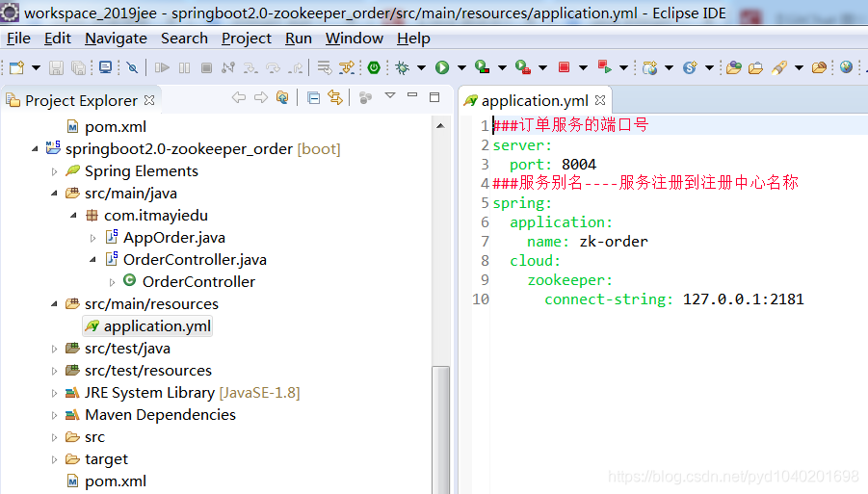Open the External Tools dropdown arrow

[x=542, y=68]
